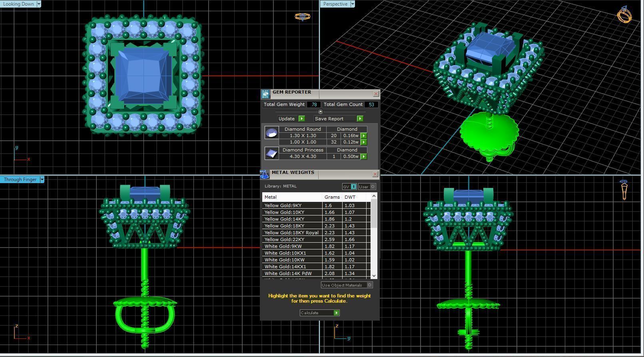Open the Looking Down viewport dropdown
Viewport: 644px width, 357px height.
[x=39, y=4]
